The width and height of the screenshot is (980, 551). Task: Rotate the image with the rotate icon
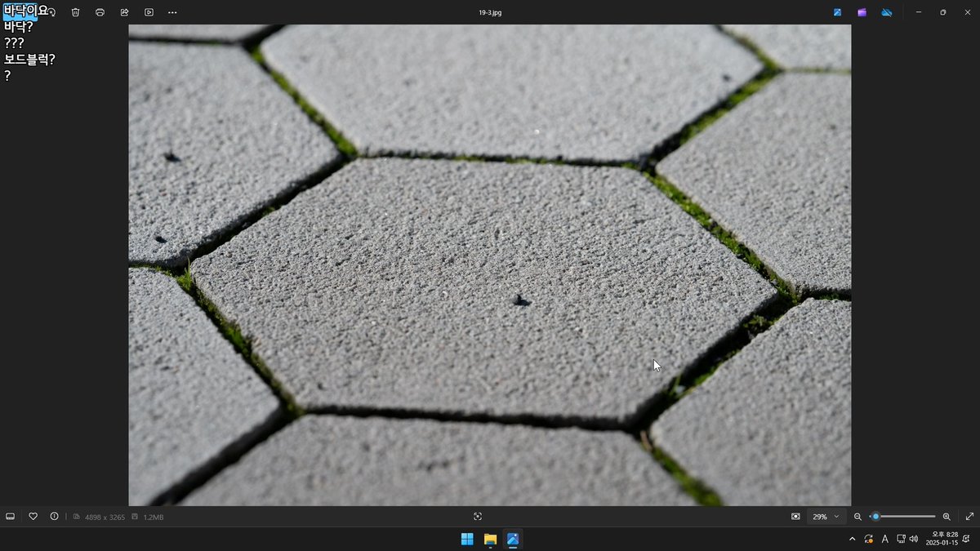51,12
